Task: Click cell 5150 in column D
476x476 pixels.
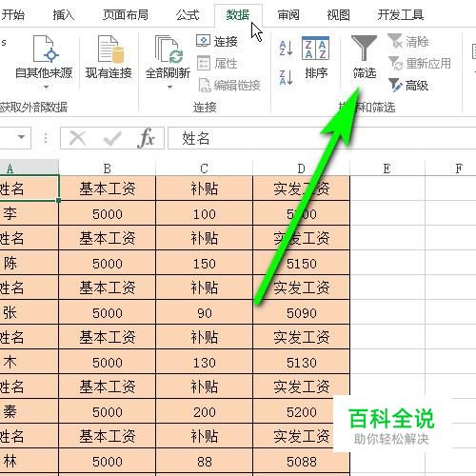Action: (x=302, y=263)
